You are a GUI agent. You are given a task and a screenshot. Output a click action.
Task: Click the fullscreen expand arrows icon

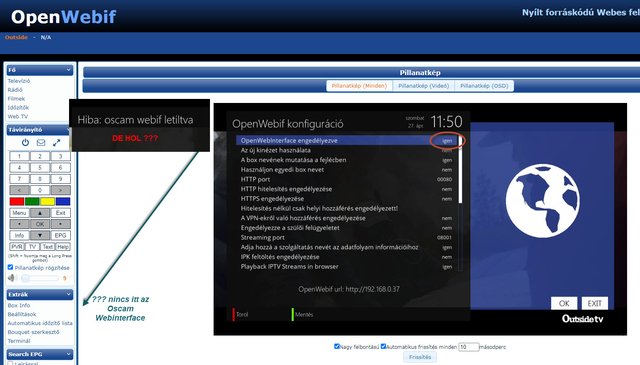point(56,142)
